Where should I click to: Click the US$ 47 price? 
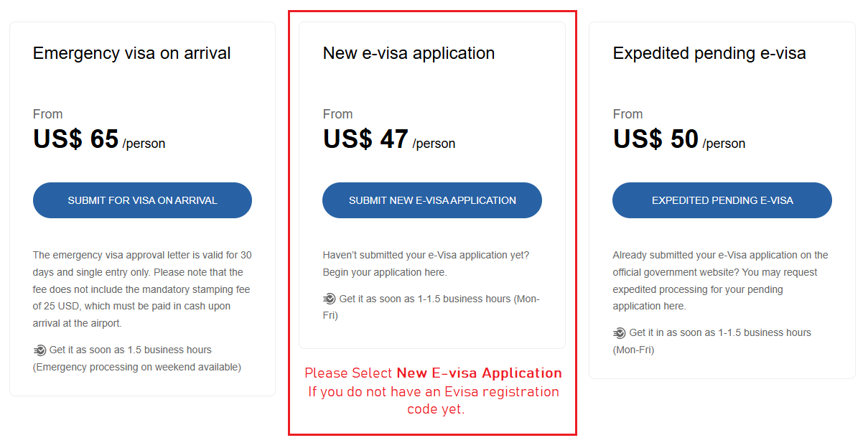[x=366, y=139]
